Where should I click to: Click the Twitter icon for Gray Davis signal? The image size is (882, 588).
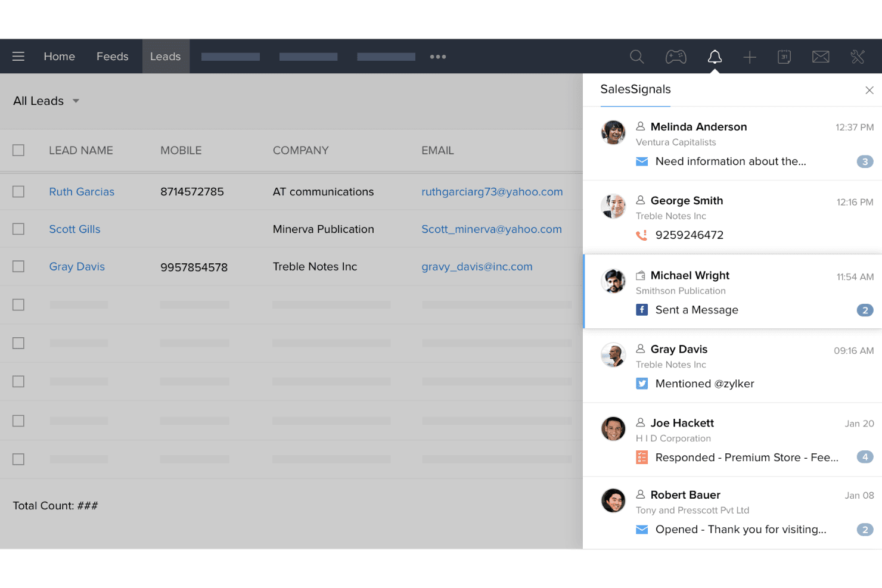[x=642, y=384]
